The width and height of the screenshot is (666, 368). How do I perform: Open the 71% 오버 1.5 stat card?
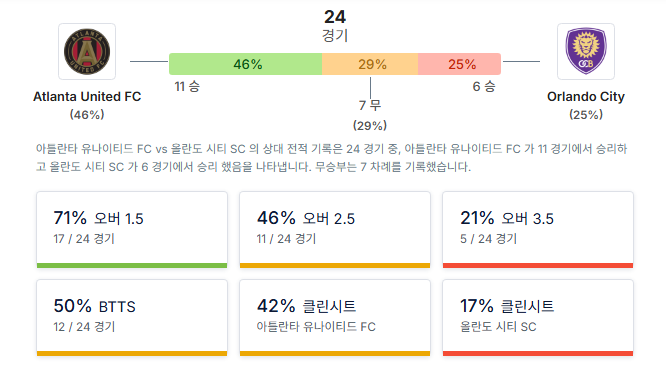pos(132,229)
